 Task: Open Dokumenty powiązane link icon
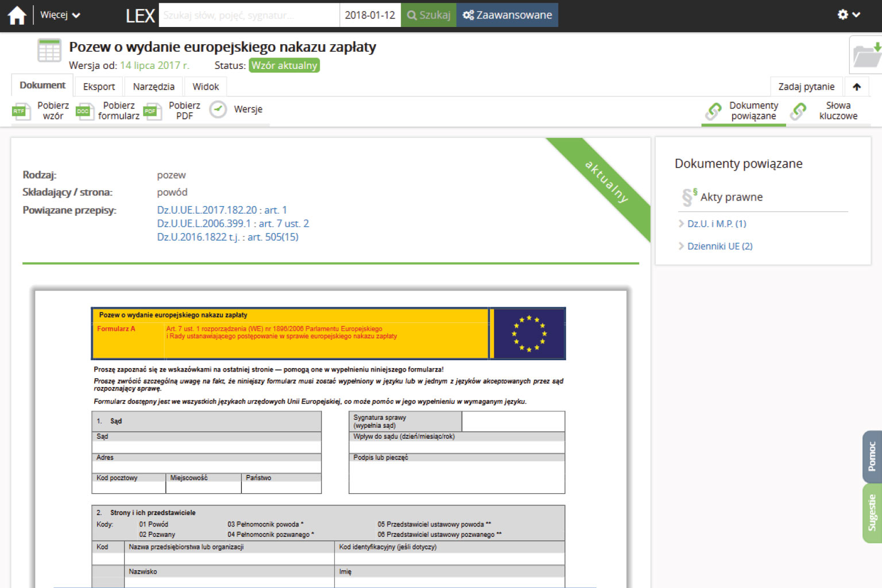click(x=714, y=111)
